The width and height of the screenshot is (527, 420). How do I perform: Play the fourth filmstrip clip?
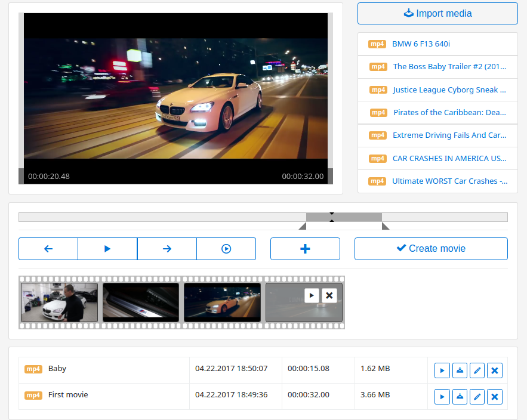coord(312,295)
